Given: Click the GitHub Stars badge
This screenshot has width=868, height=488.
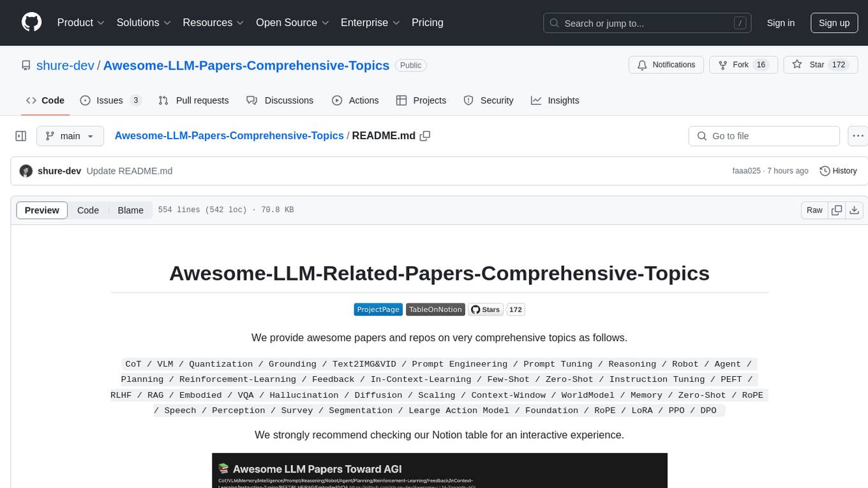Looking at the screenshot, I should tap(486, 309).
